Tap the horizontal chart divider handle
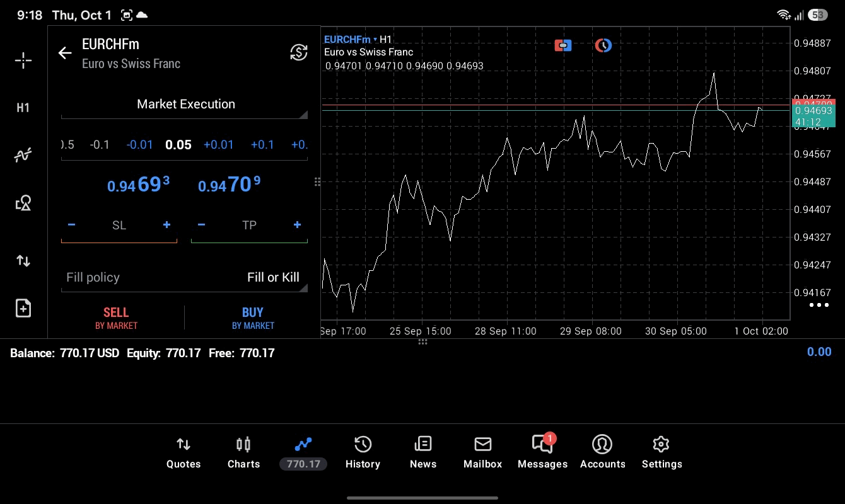The width and height of the screenshot is (845, 504). coord(422,342)
